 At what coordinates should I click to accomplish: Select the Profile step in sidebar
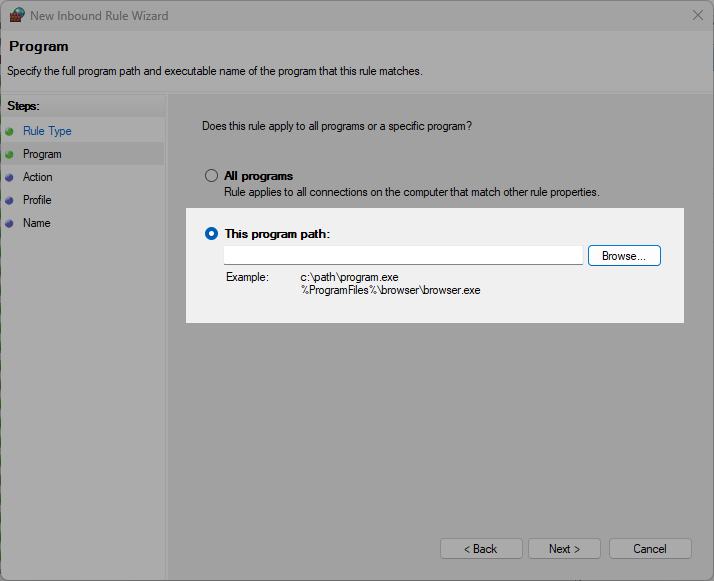[x=37, y=200]
